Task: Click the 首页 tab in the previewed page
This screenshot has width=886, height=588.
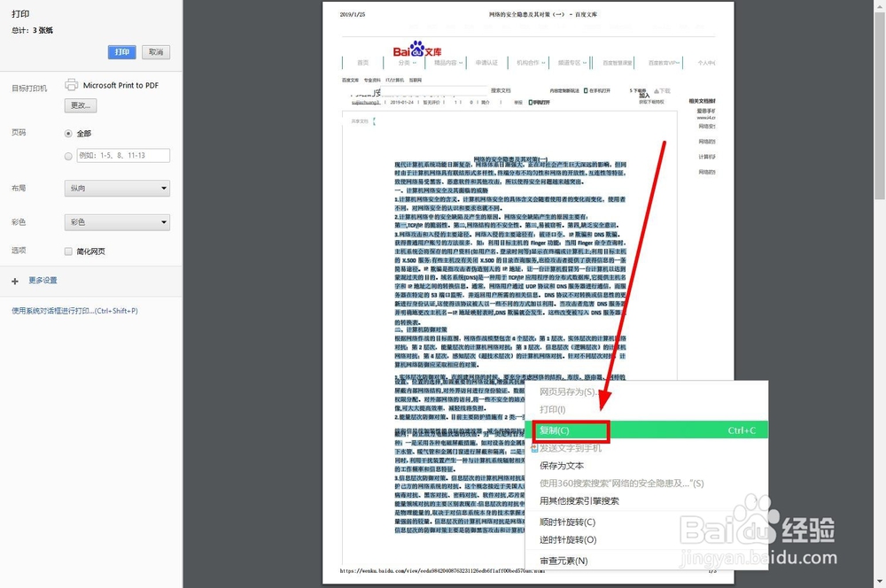Action: coord(362,63)
